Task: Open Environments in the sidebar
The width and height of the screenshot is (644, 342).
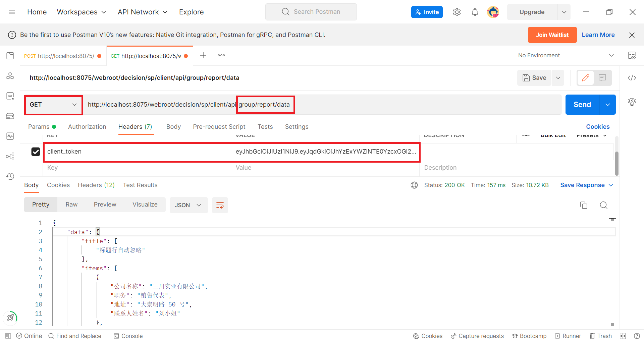Action: 10,96
